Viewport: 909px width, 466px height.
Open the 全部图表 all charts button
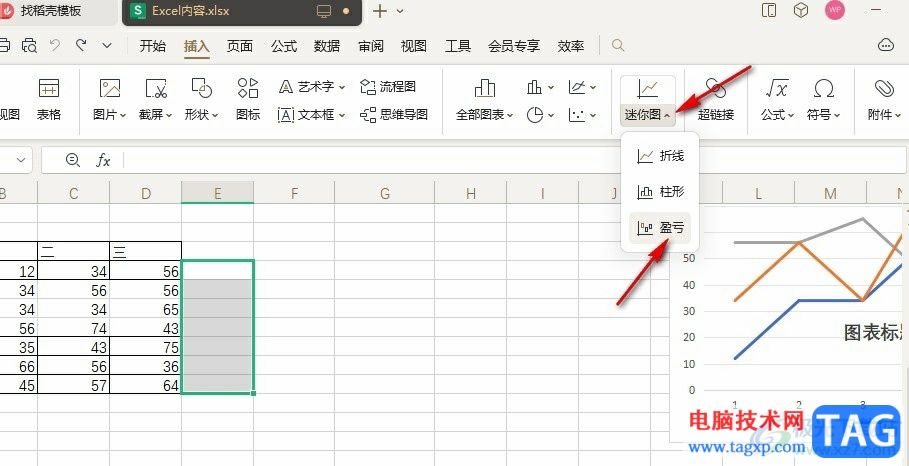pyautogui.click(x=485, y=100)
